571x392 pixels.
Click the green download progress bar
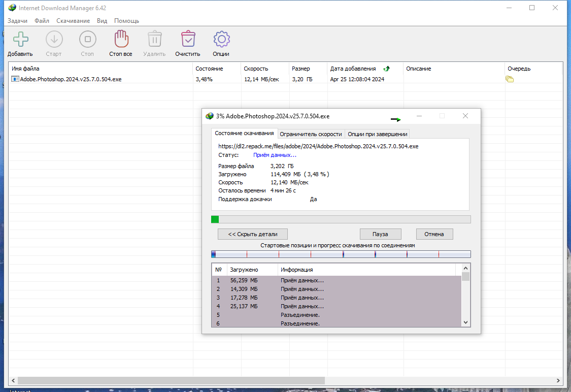[x=341, y=219]
